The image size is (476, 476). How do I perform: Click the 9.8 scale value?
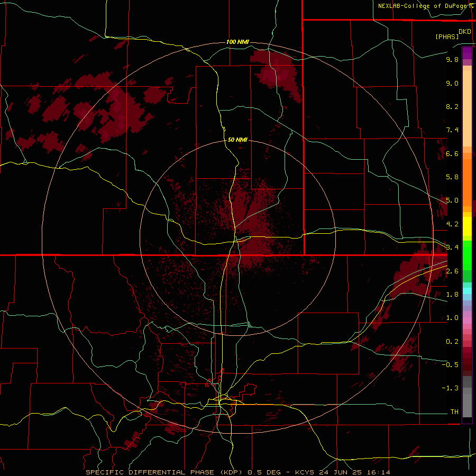click(x=452, y=59)
